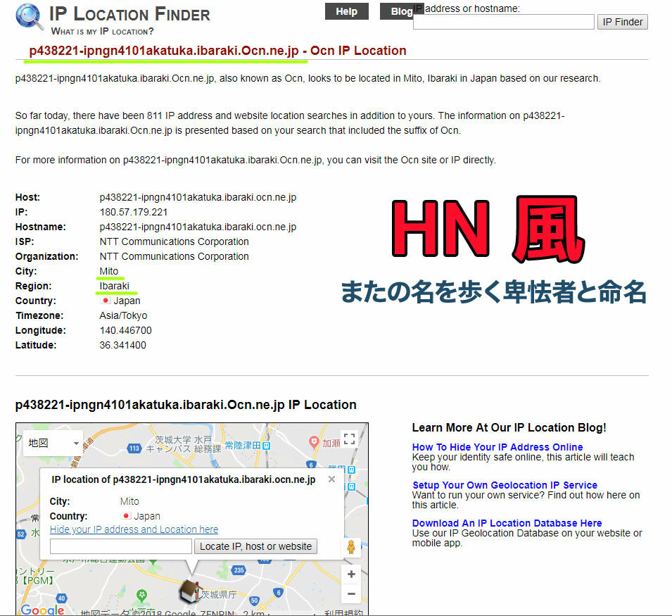Open Setup Your Own Geolocation IP Service

coord(505,485)
